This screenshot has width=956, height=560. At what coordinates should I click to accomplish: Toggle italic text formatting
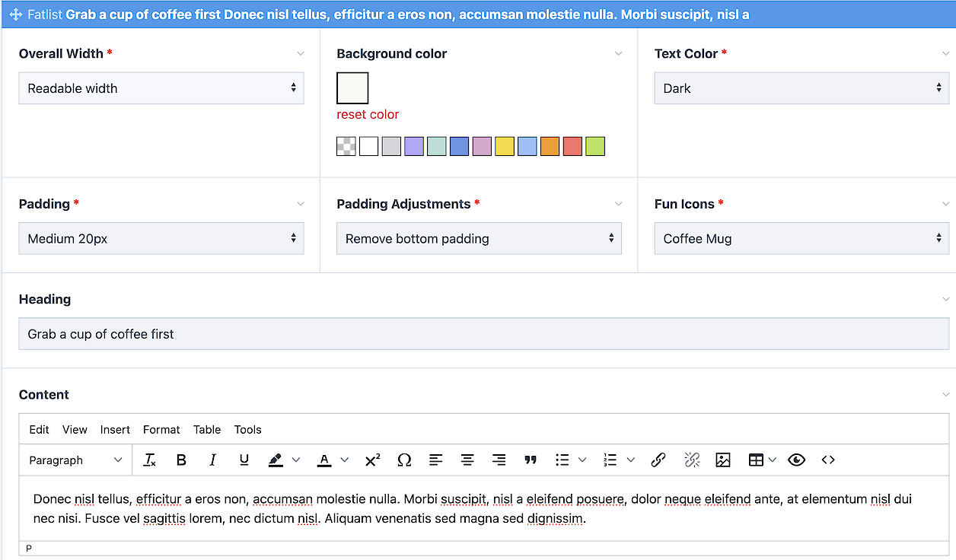click(x=213, y=460)
